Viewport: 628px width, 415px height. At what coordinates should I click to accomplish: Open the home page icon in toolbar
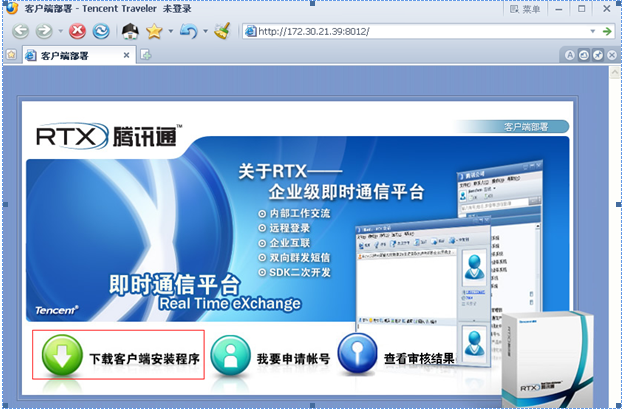coord(130,31)
